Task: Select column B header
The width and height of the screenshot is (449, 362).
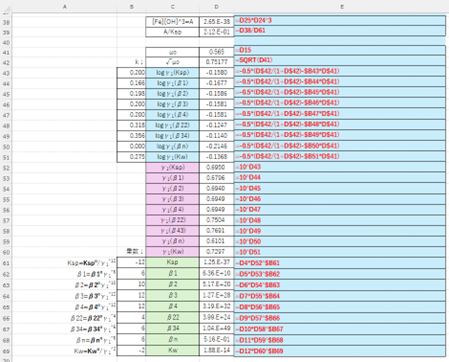Action: pyautogui.click(x=132, y=6)
